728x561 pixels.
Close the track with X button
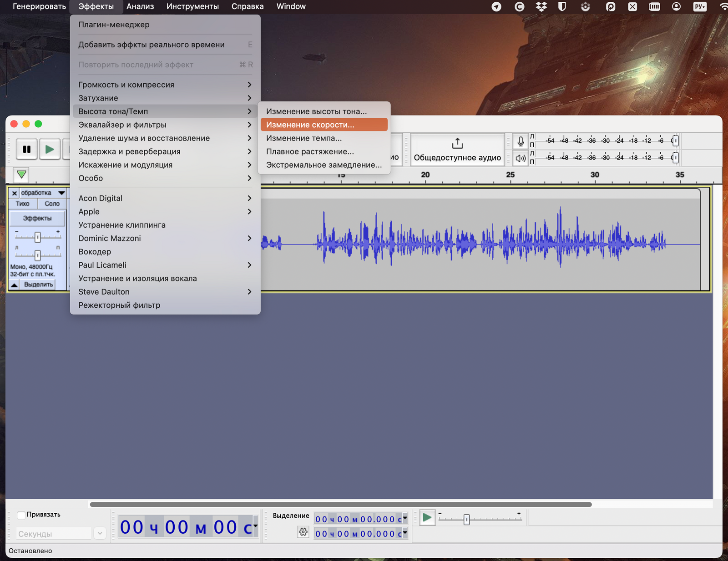tap(14, 193)
